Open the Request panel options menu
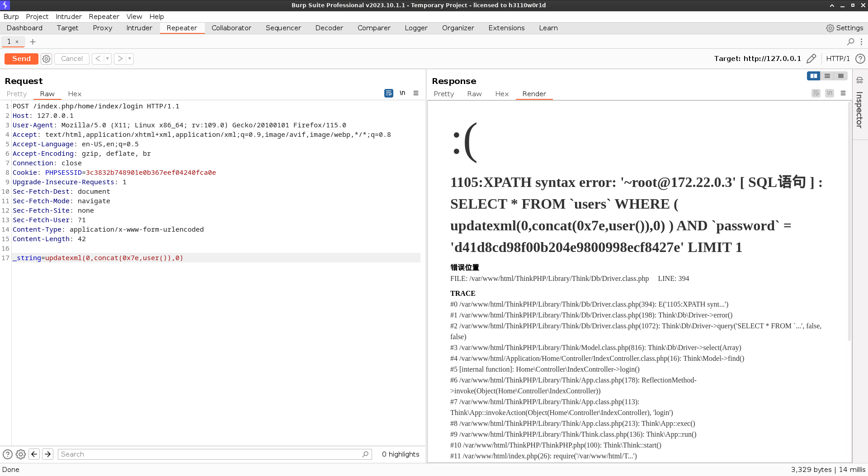 [x=416, y=93]
